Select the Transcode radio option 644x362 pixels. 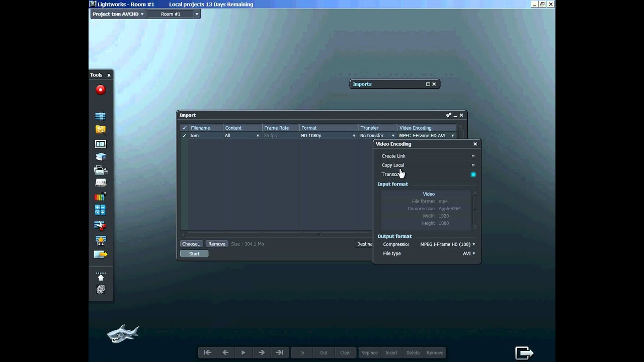473,174
